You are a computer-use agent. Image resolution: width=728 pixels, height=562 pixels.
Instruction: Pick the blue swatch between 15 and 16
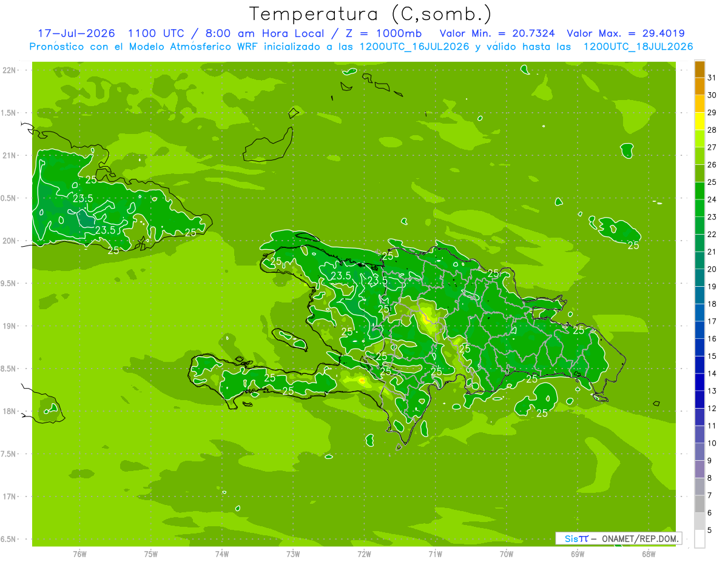pos(699,347)
